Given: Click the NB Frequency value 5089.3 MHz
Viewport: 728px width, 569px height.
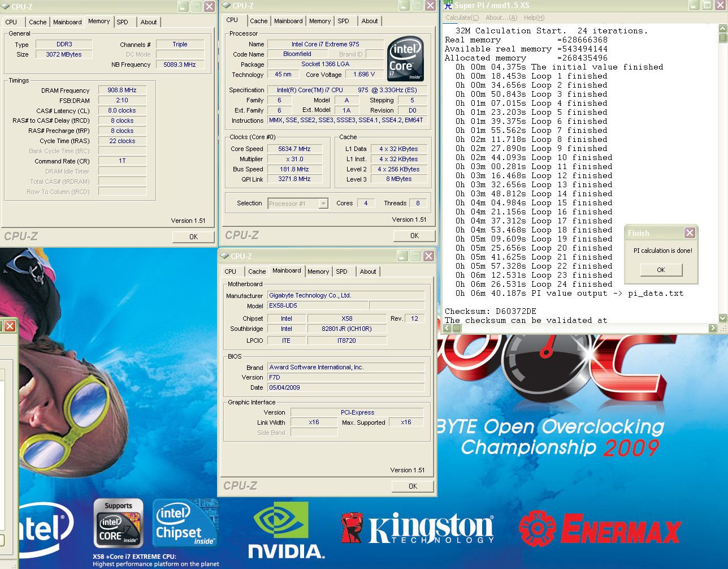Looking at the screenshot, I should [180, 64].
